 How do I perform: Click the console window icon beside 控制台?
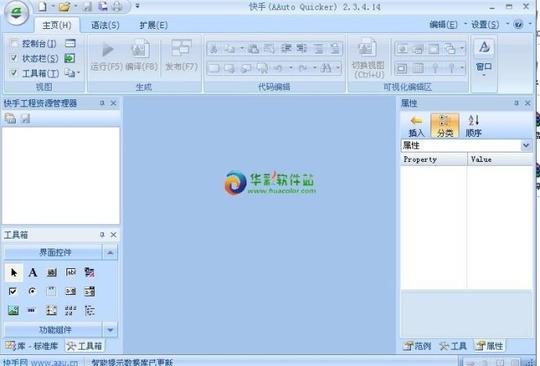coord(70,43)
